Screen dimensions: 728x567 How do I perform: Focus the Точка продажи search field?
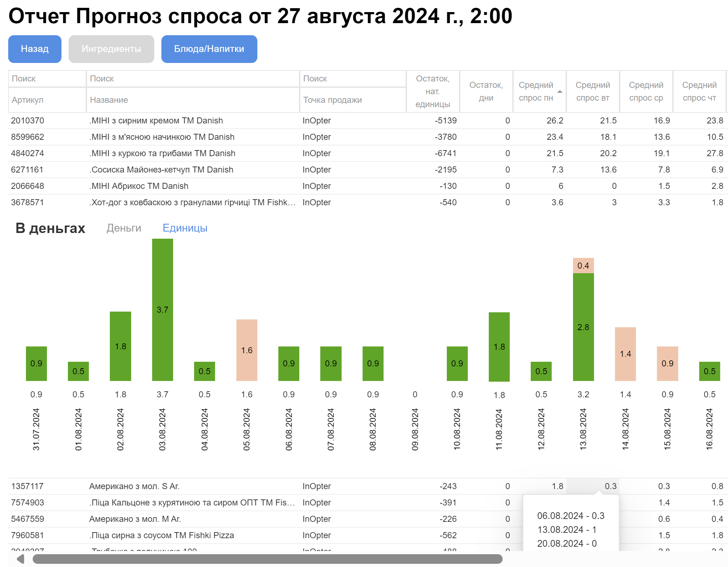pyautogui.click(x=353, y=79)
